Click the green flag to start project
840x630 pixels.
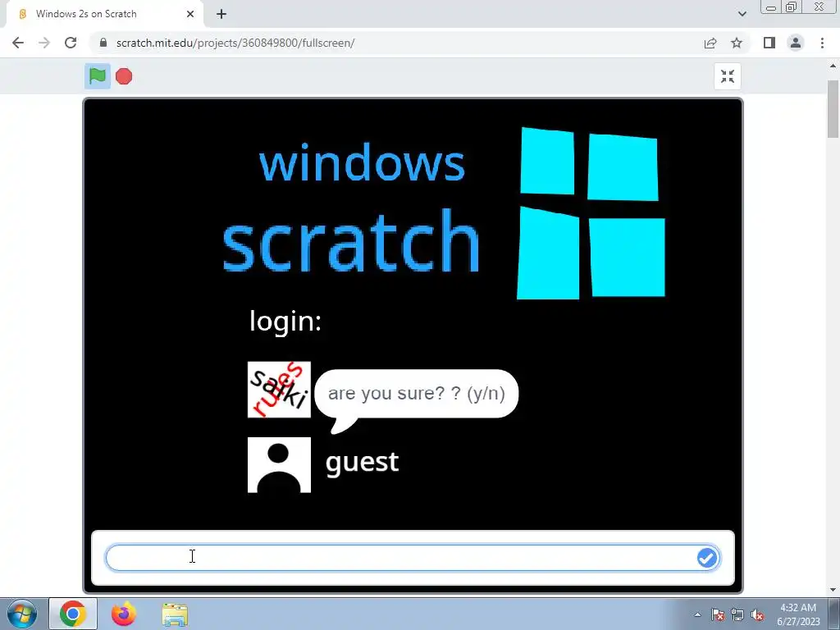tap(98, 76)
